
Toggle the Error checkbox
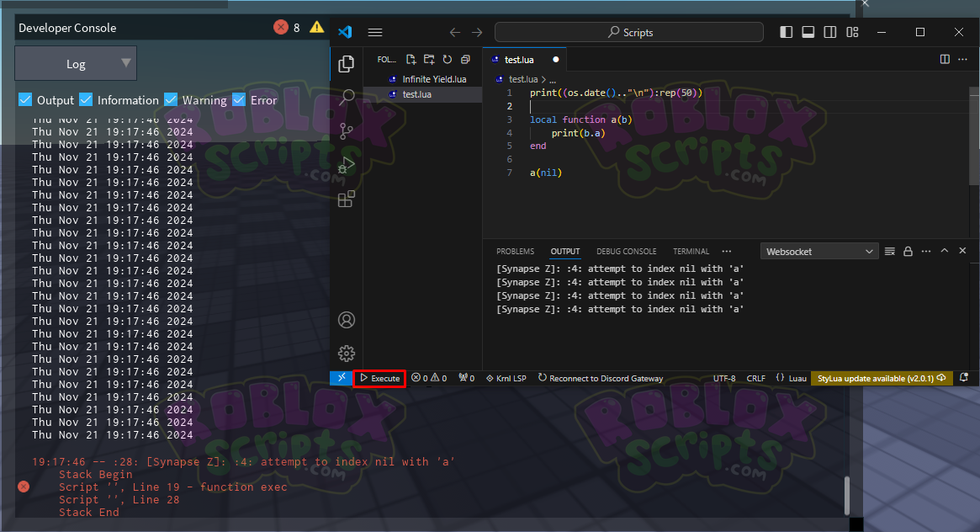[x=239, y=99]
